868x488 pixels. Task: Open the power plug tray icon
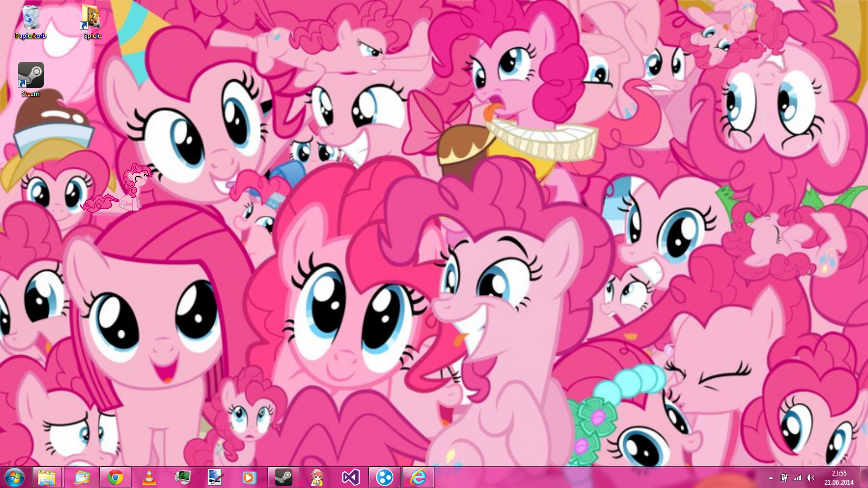coord(784,478)
